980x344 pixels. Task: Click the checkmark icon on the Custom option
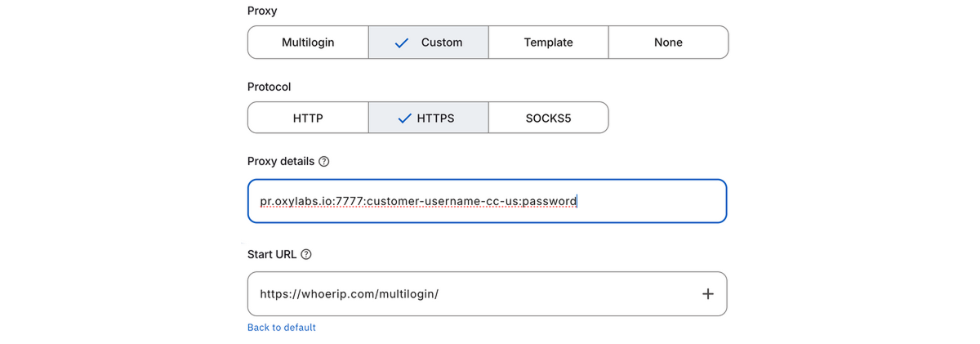point(401,42)
